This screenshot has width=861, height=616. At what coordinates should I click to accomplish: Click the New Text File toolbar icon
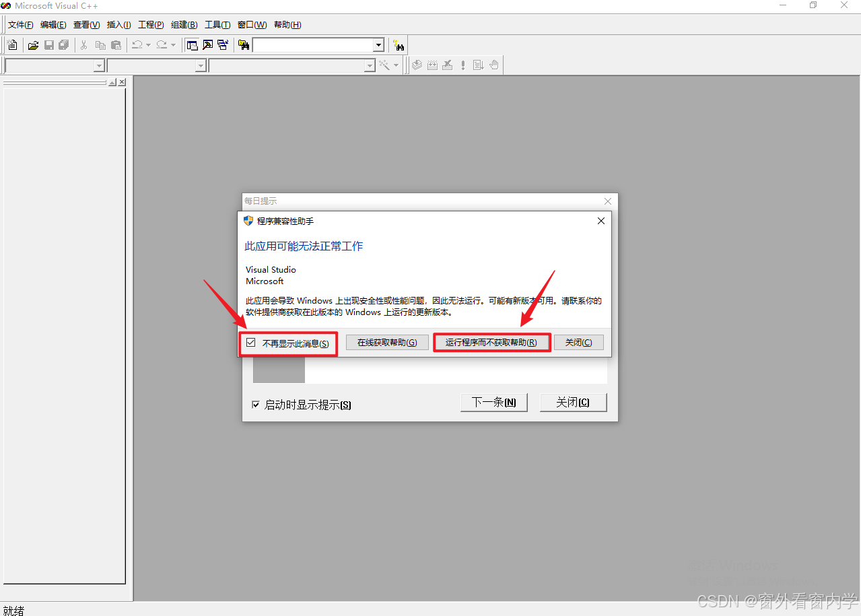pyautogui.click(x=12, y=45)
